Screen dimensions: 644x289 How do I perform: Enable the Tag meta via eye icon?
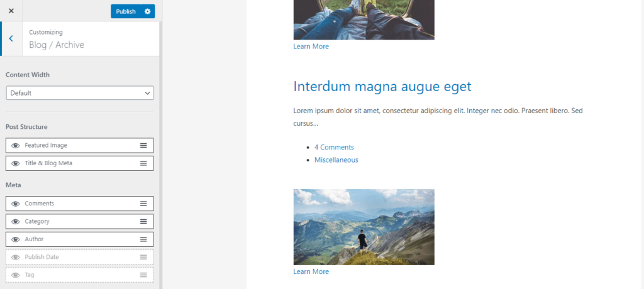tap(16, 275)
